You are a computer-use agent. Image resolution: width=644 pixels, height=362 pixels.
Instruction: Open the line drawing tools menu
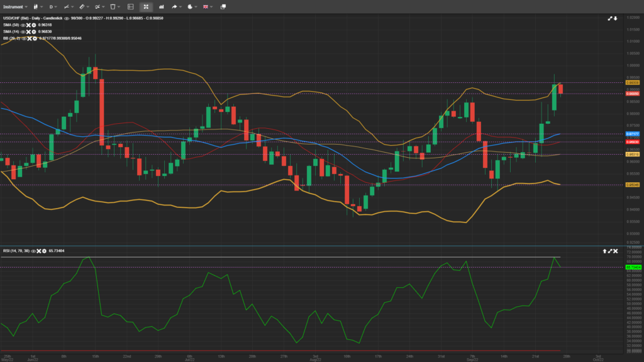tap(67, 6)
